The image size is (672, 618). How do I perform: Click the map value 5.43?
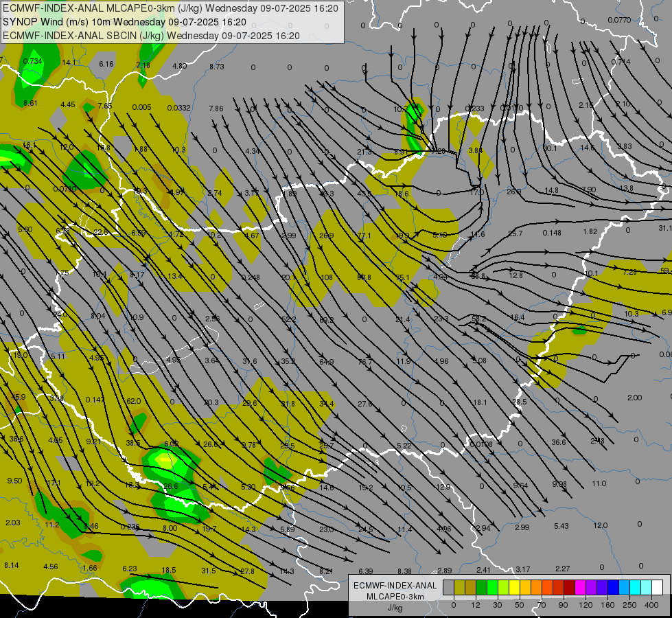pyautogui.click(x=561, y=526)
